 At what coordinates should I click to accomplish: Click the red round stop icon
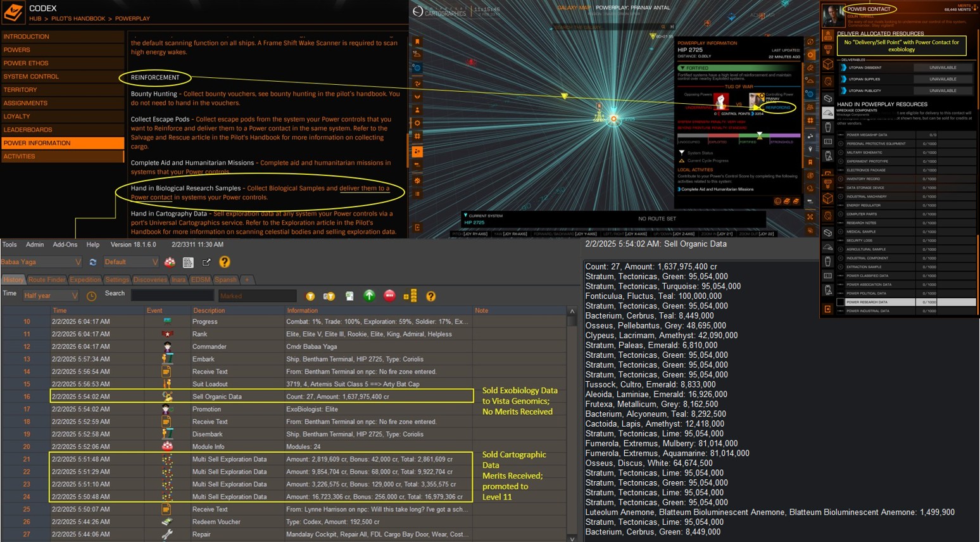coord(389,295)
